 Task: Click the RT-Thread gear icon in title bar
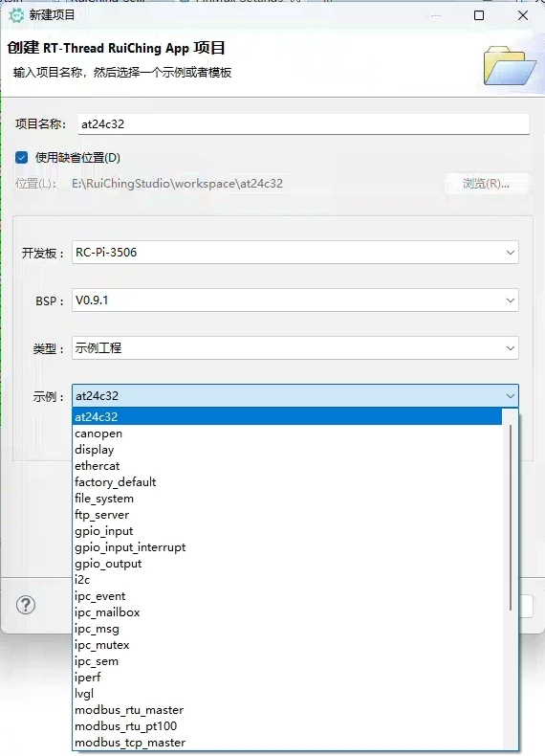click(x=16, y=15)
